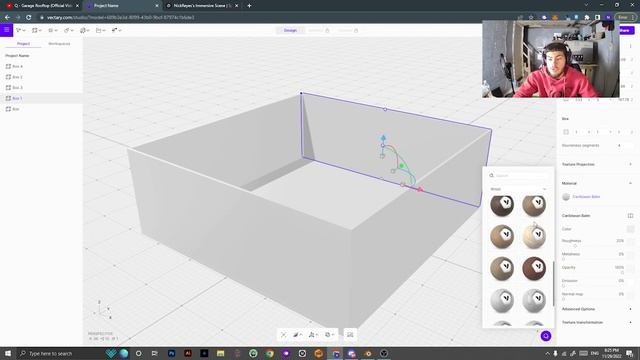Image resolution: width=640 pixels, height=360 pixels.
Task: Switch to the Design mode tab
Action: click(290, 30)
